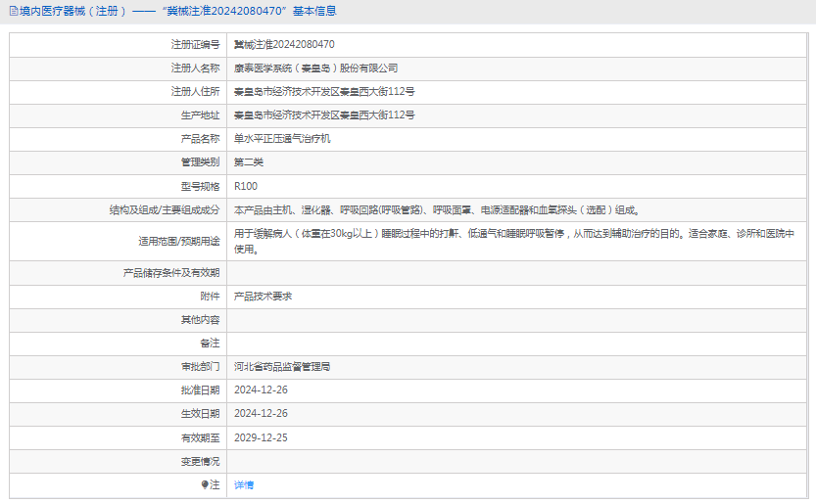Click the document icon beside the page title
The image size is (816, 504).
(14, 11)
